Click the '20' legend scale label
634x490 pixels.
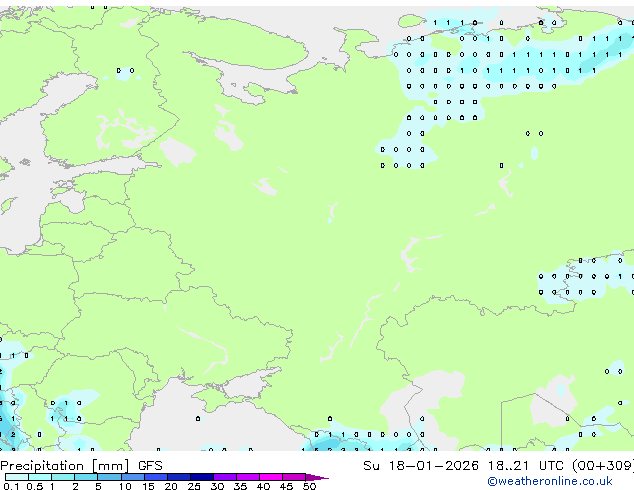point(171,486)
